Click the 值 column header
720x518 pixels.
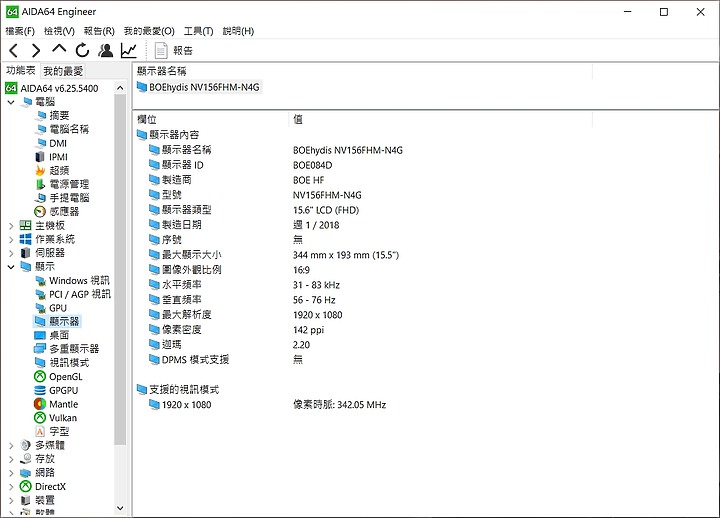click(298, 119)
